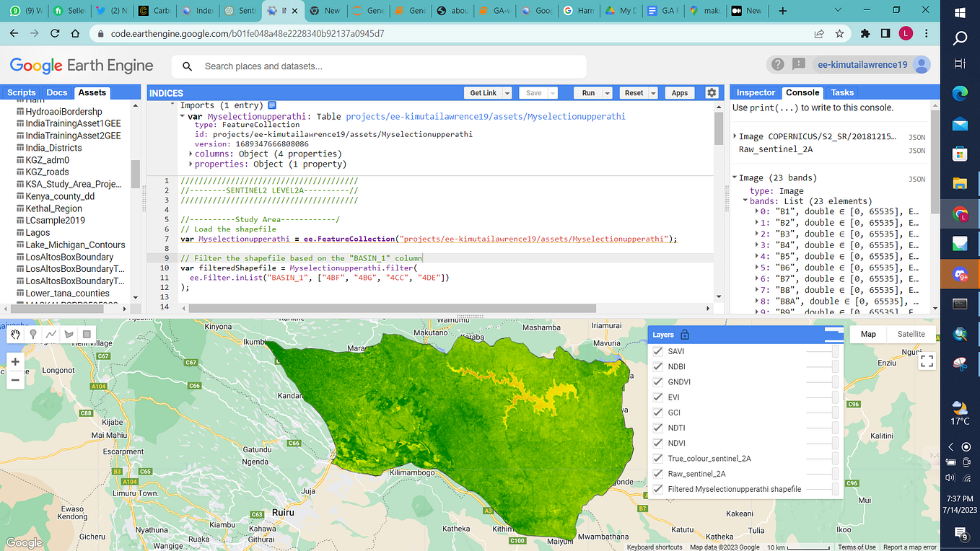The image size is (980, 551).
Task: Select the polygon drawing tool
Action: point(67,334)
